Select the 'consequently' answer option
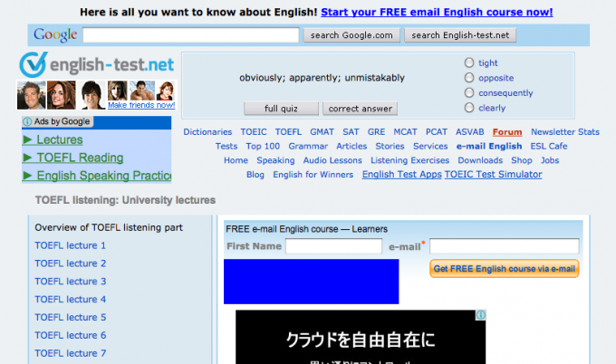616x364 pixels. (469, 92)
